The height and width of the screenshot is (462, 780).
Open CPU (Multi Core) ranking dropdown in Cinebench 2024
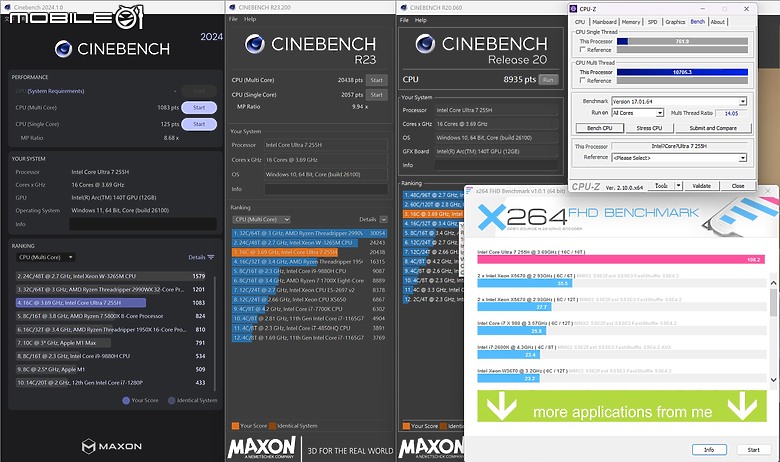point(46,257)
